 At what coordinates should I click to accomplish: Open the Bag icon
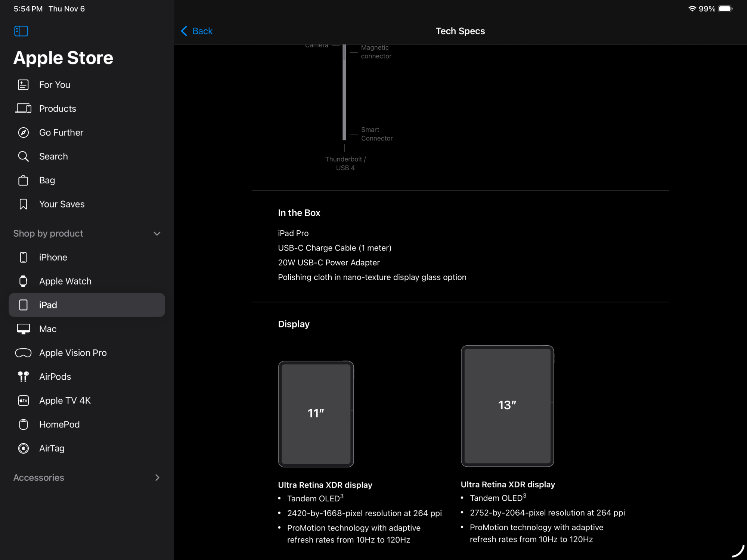pos(23,180)
